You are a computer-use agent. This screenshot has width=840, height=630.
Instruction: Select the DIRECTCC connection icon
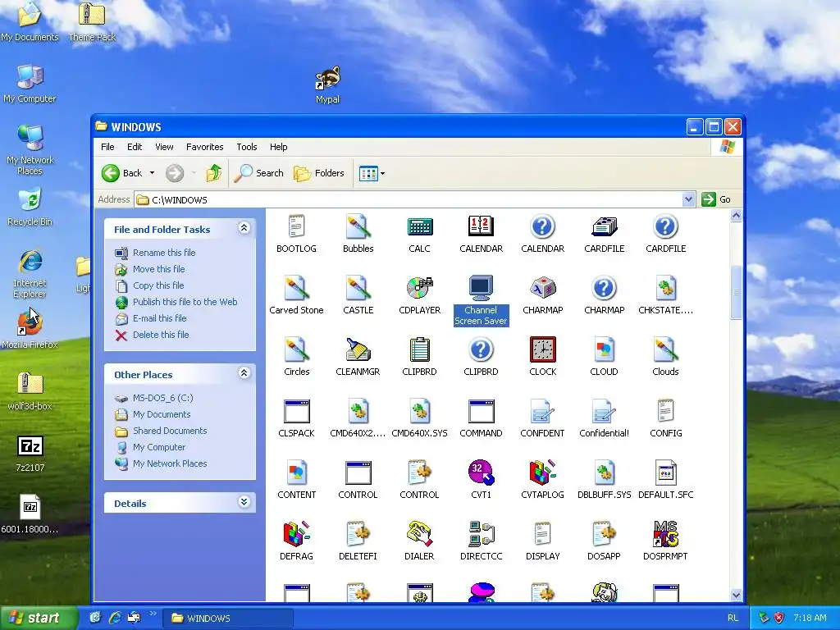481,541
